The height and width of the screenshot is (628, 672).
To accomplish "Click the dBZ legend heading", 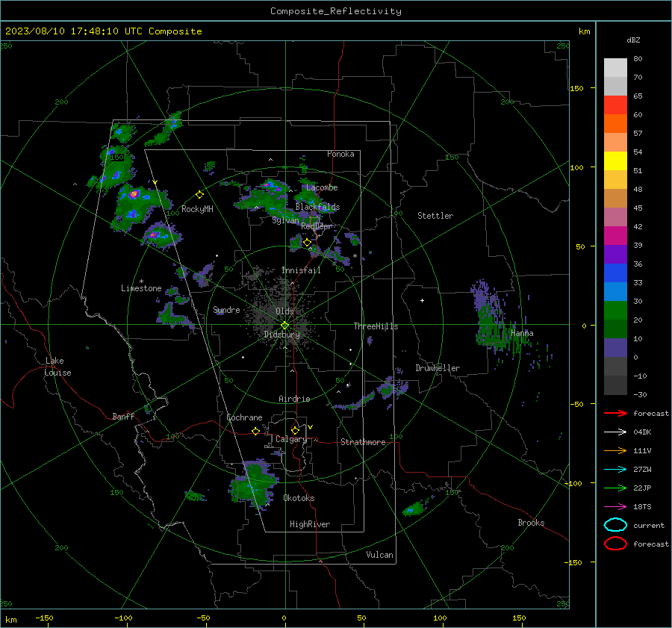I will (633, 40).
